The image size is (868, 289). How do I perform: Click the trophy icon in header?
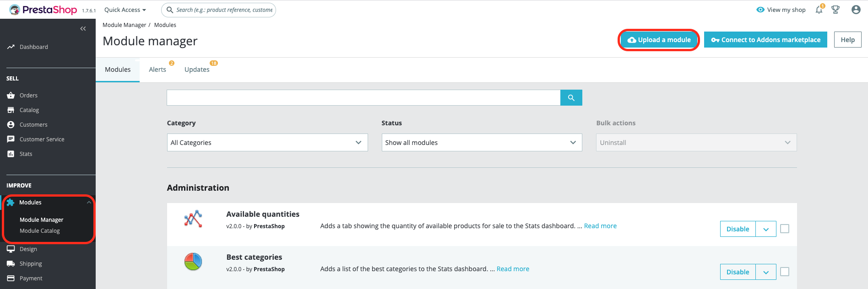pos(835,10)
